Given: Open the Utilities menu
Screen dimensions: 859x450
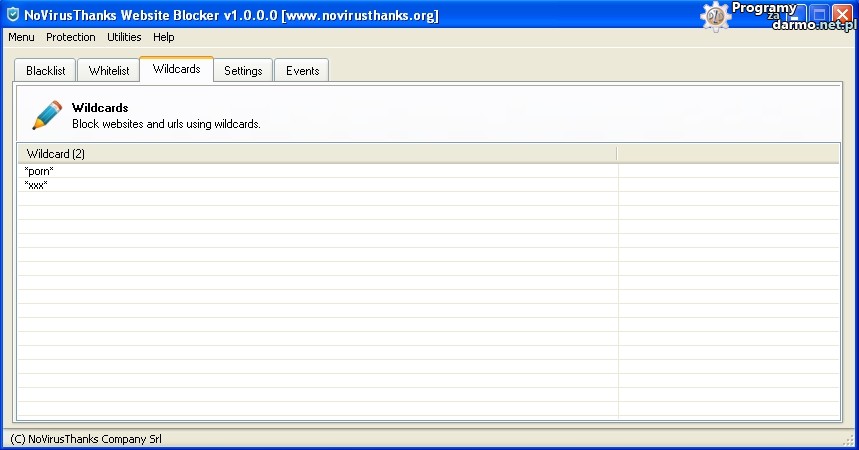Looking at the screenshot, I should 125,37.
